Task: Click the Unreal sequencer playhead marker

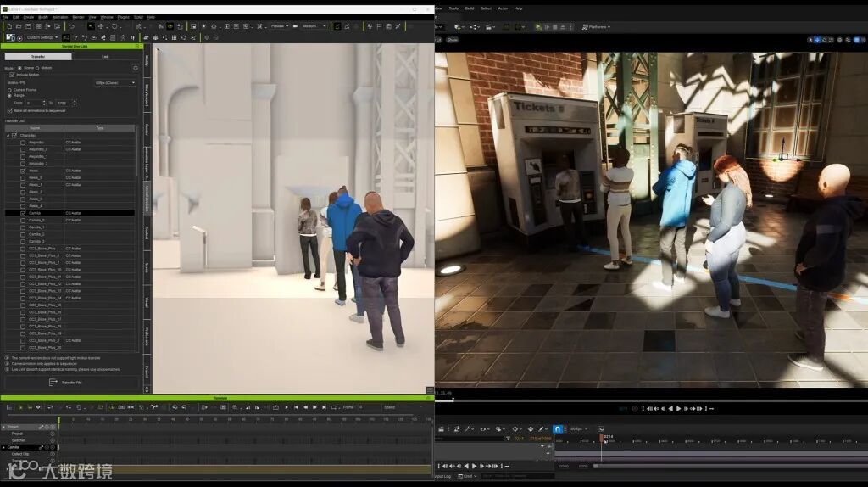Action: (x=602, y=438)
